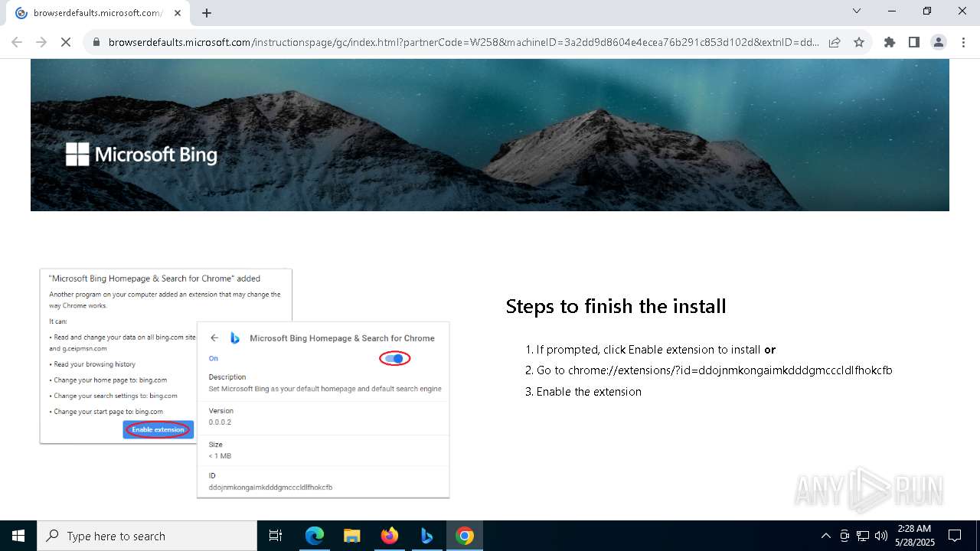Stop the page from loading

tap(66, 42)
